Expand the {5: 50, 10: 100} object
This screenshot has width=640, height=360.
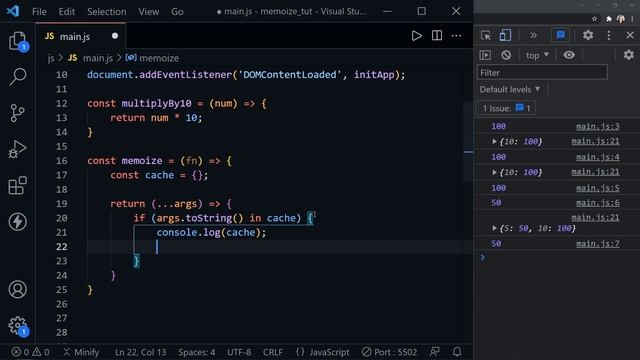[494, 228]
